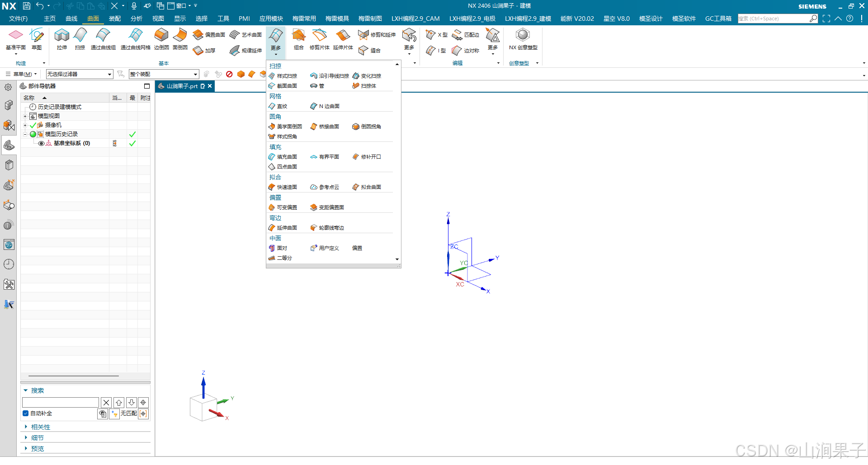Click the gallery scroll-down arrow
Screen dimensions: 868x465
(397, 259)
